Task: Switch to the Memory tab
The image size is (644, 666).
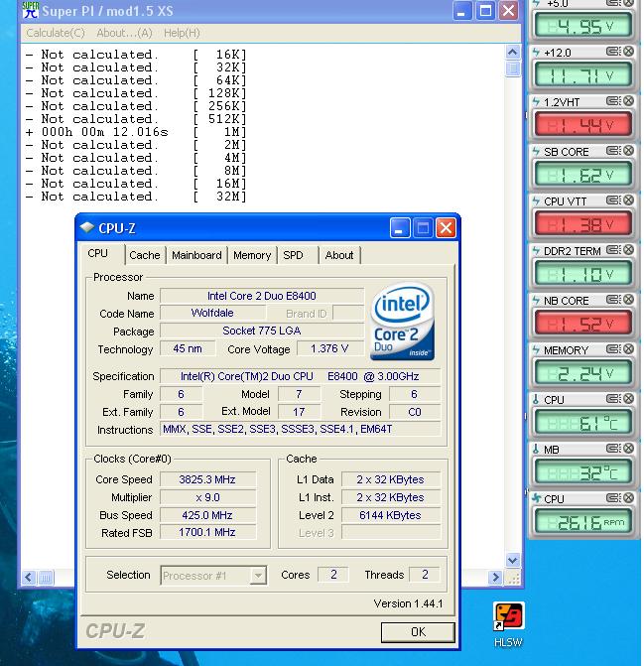Action: click(x=252, y=255)
